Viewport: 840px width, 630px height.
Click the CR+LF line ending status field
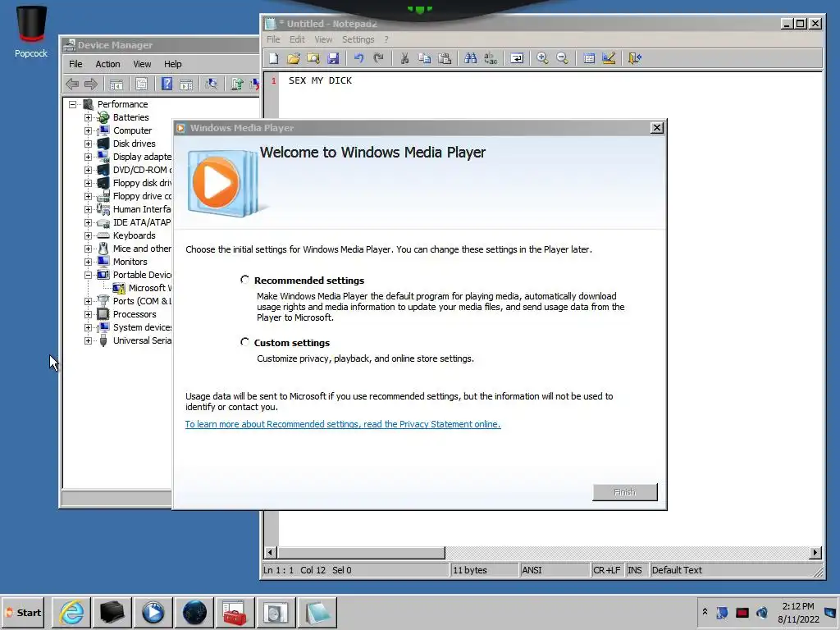click(x=606, y=570)
